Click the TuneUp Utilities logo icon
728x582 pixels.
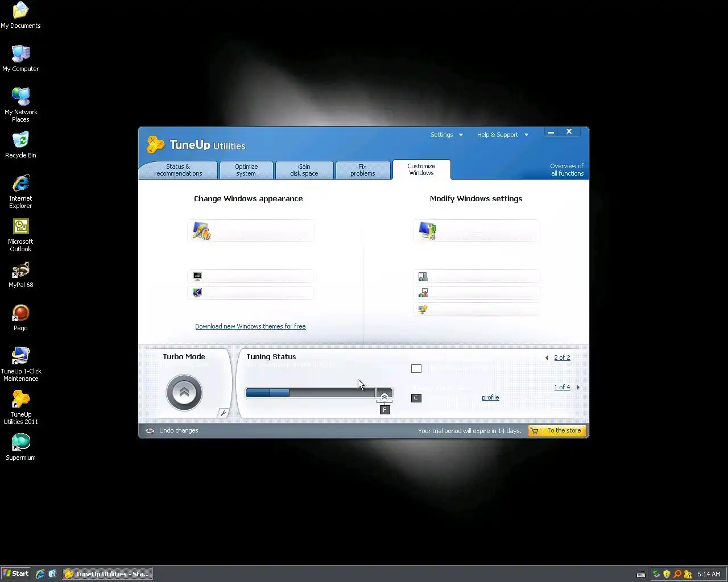click(x=155, y=144)
